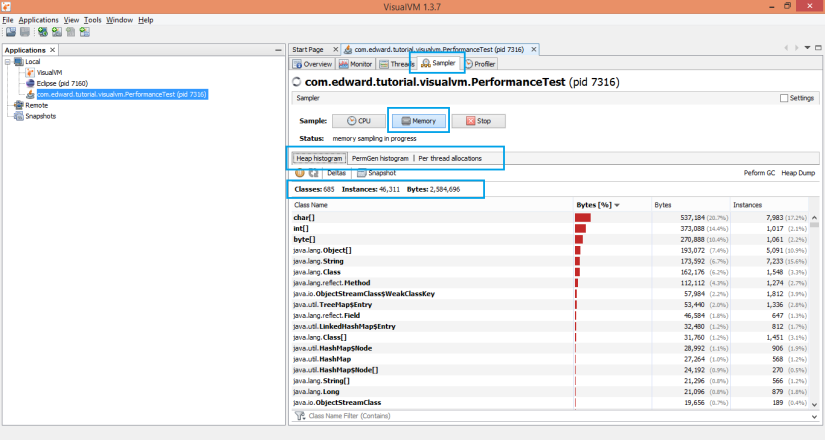Collapse the Local tree node
Image resolution: width=825 pixels, height=440 pixels.
pyautogui.click(x=8, y=62)
